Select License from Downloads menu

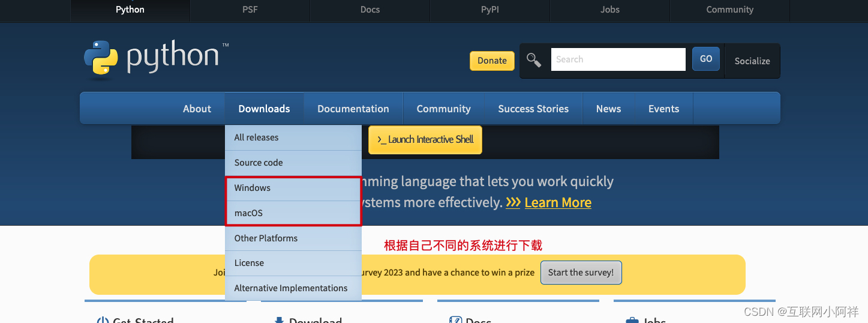(x=293, y=263)
